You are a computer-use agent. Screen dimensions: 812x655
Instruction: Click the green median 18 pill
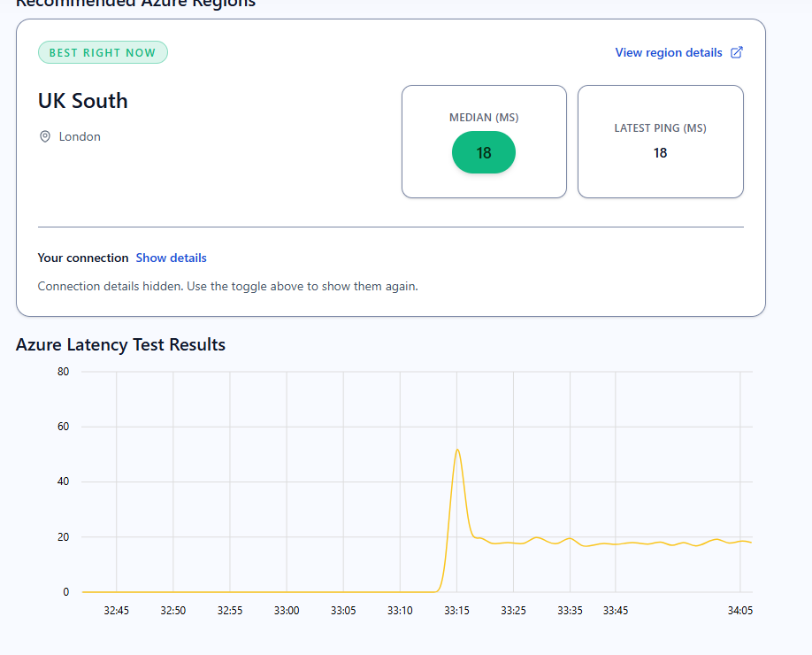coord(484,152)
